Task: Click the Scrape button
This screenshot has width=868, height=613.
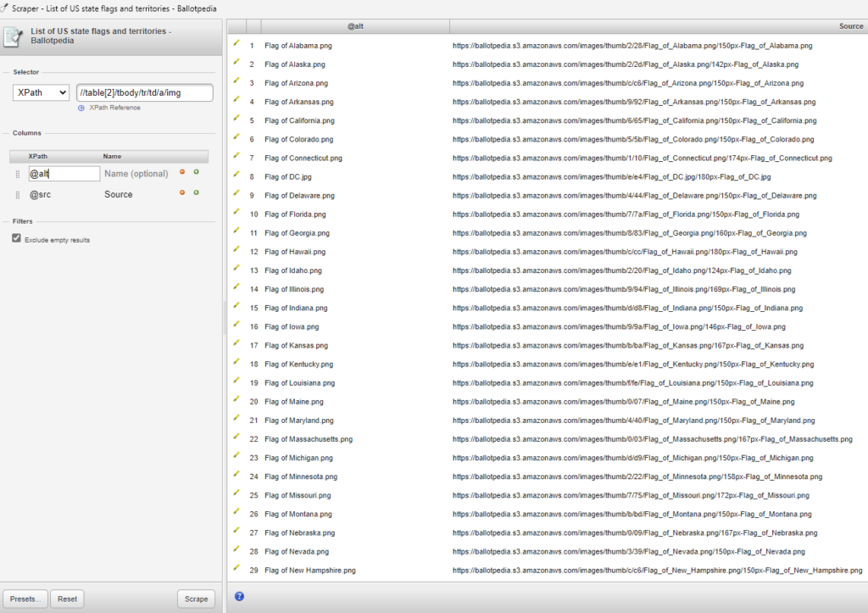Action: pyautogui.click(x=196, y=599)
